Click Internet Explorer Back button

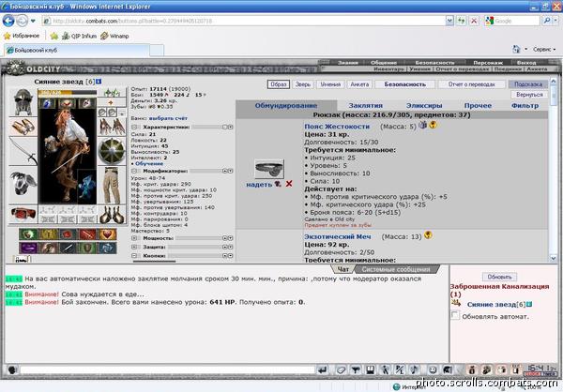click(8, 21)
